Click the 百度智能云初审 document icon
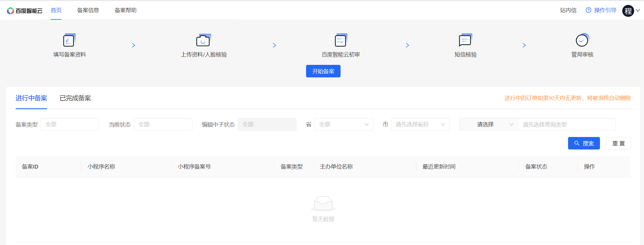644x245 pixels. 341,41
